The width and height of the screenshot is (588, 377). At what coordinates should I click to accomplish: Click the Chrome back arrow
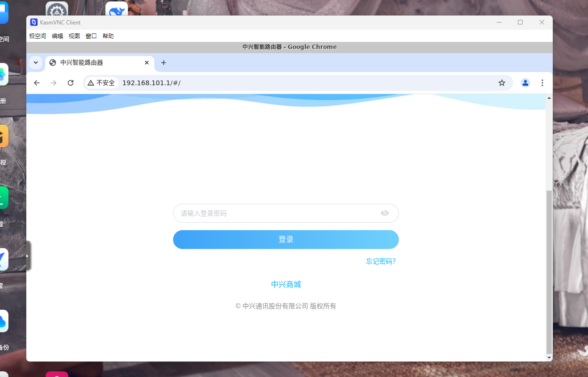point(37,83)
